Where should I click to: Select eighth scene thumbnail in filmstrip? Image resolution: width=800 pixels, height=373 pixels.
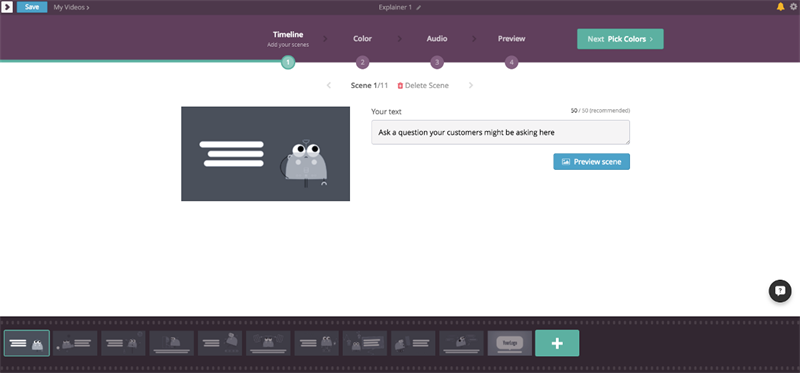(x=365, y=343)
